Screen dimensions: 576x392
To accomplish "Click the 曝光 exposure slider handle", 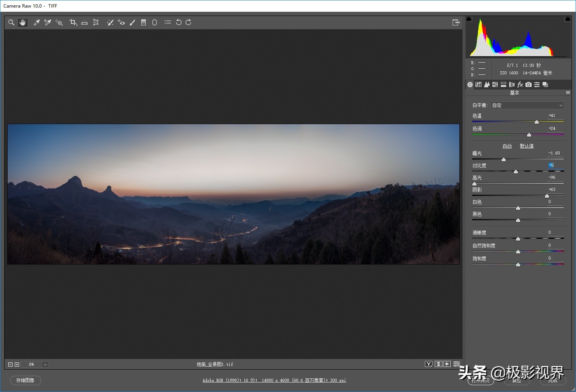I will 503,160.
